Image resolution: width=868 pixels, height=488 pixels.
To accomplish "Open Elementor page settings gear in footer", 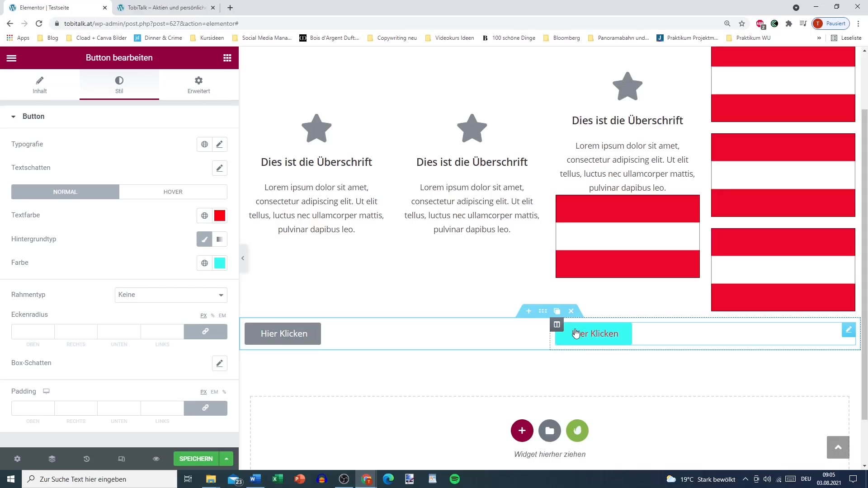I will [17, 459].
